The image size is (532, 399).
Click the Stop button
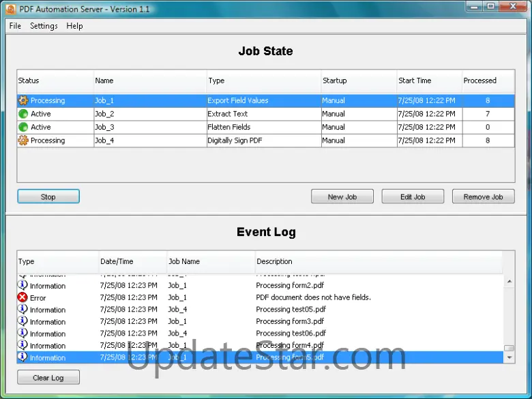pyautogui.click(x=48, y=196)
